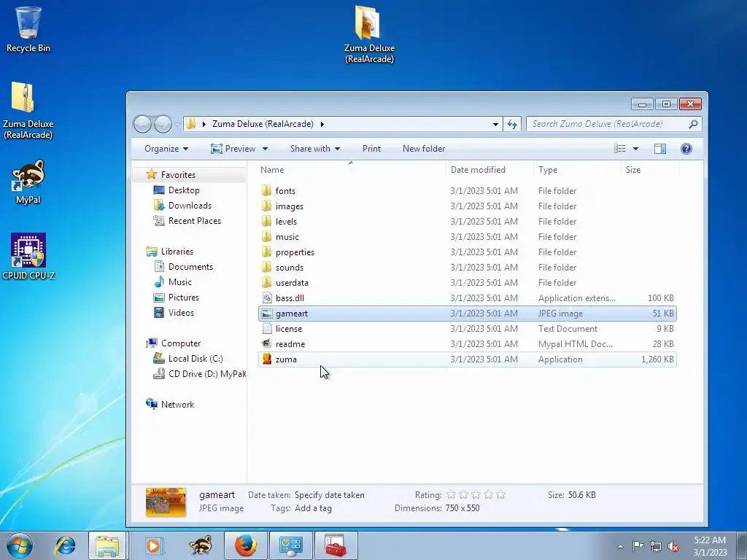Open CD Drive (D:) MyPal

(206, 374)
